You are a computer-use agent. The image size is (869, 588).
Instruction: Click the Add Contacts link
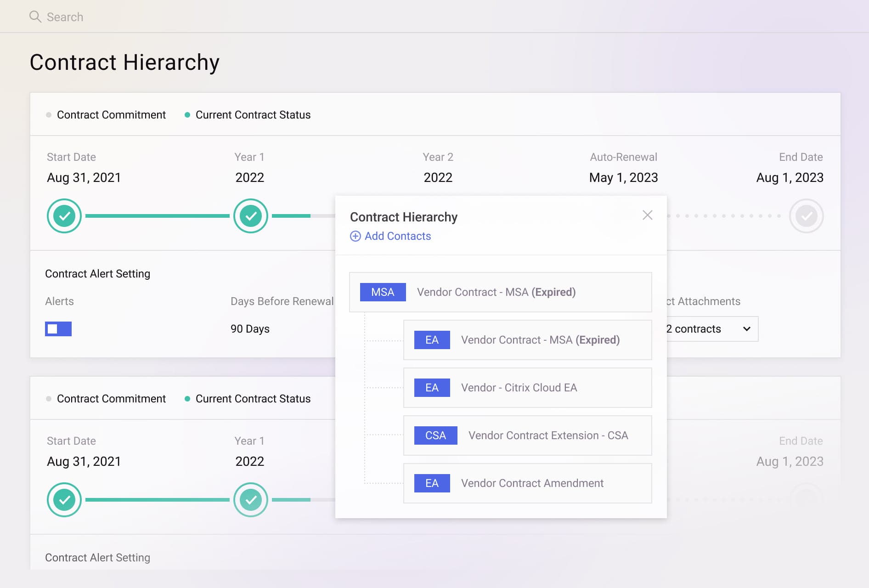click(397, 236)
